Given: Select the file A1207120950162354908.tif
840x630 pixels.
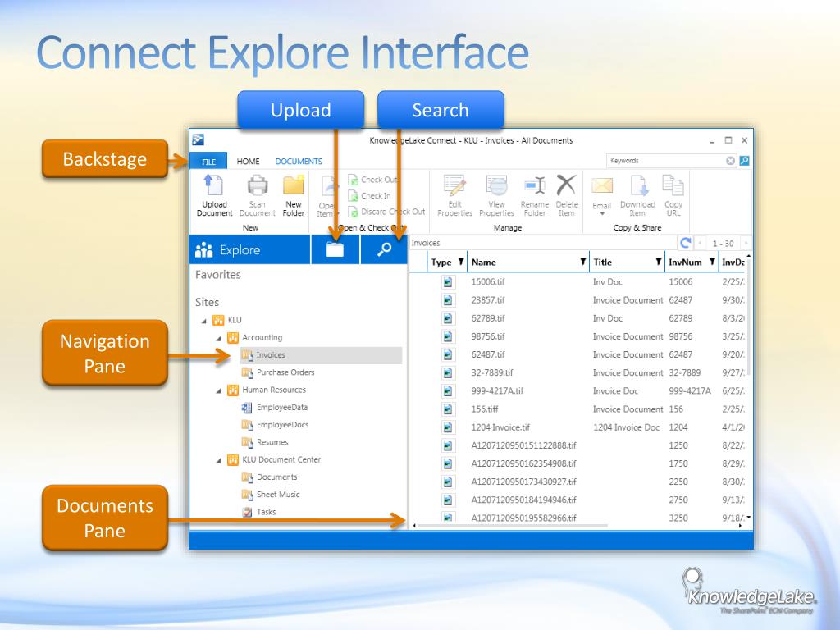Looking at the screenshot, I should click(524, 464).
